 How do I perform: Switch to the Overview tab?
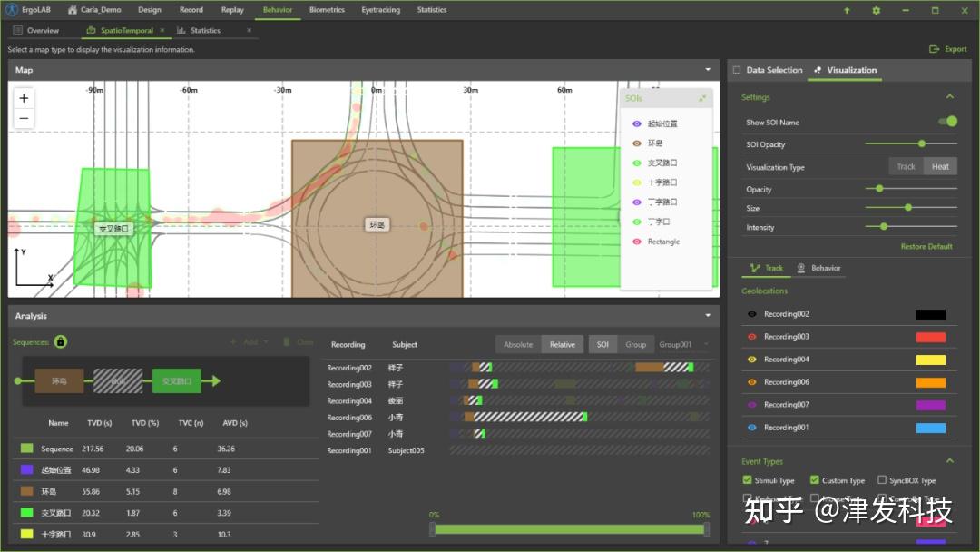(37, 30)
